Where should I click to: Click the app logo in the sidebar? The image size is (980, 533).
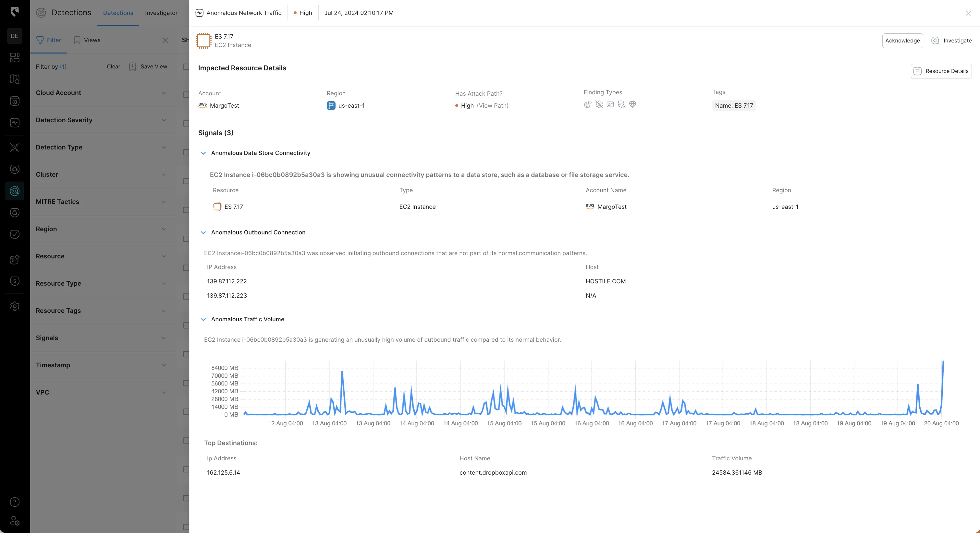tap(15, 12)
